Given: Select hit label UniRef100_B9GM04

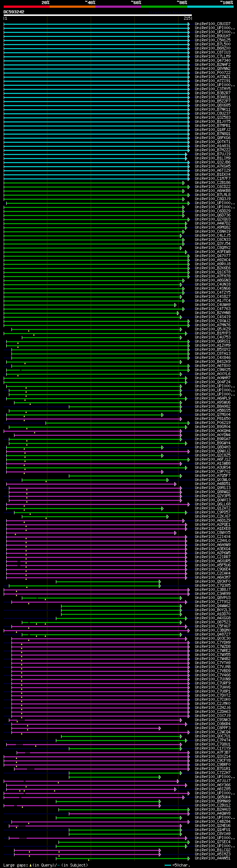Looking at the screenshot, I should click(213, 427).
